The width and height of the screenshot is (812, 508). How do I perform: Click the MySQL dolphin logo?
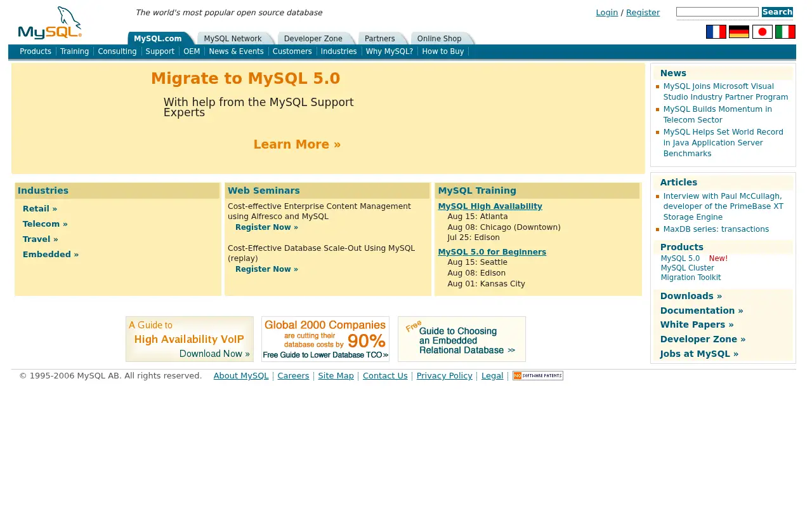tap(50, 23)
